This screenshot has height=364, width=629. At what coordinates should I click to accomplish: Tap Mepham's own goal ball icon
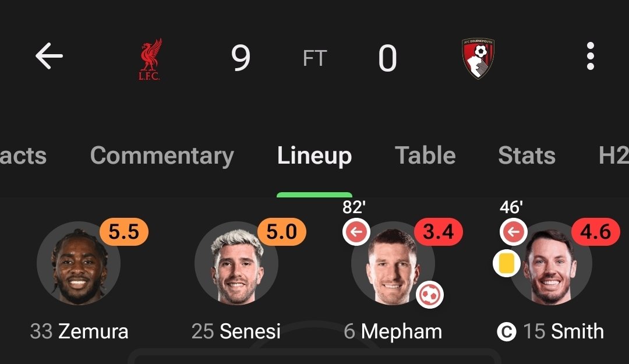point(430,295)
